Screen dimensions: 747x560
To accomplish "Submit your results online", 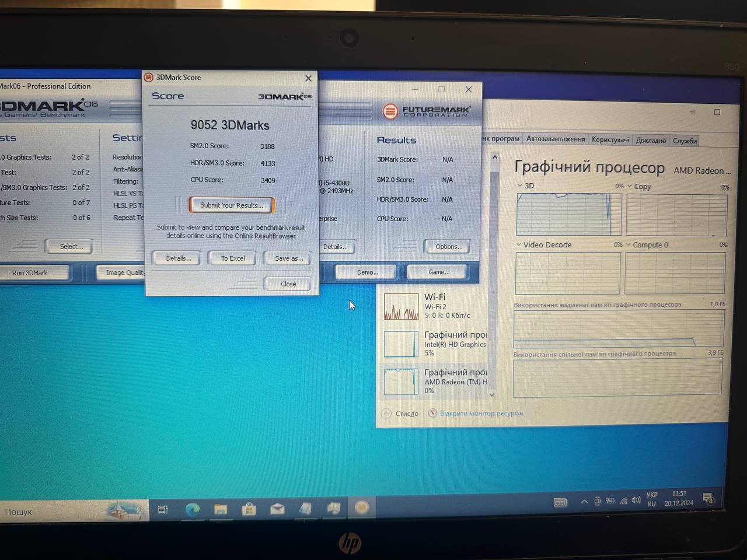I will [232, 205].
